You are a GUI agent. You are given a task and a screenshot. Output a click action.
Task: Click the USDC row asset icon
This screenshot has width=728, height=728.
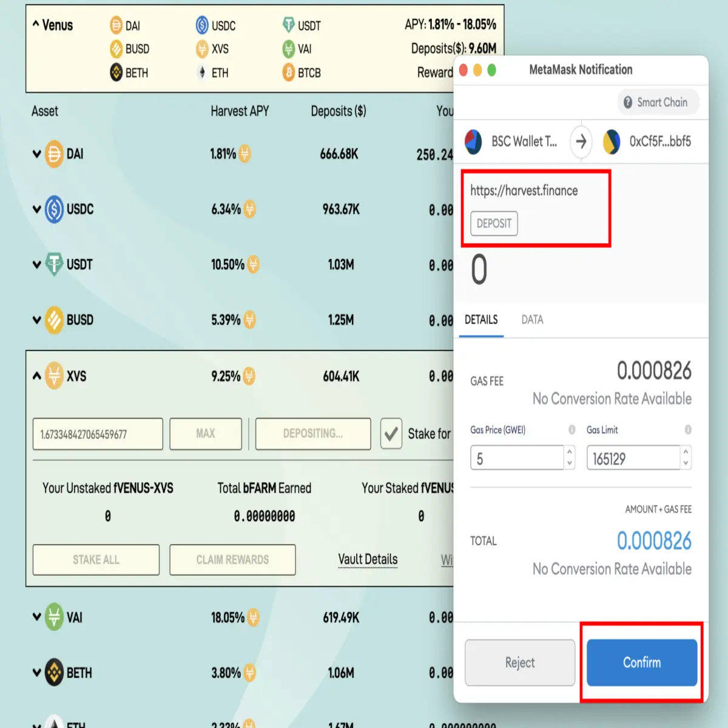point(54,209)
